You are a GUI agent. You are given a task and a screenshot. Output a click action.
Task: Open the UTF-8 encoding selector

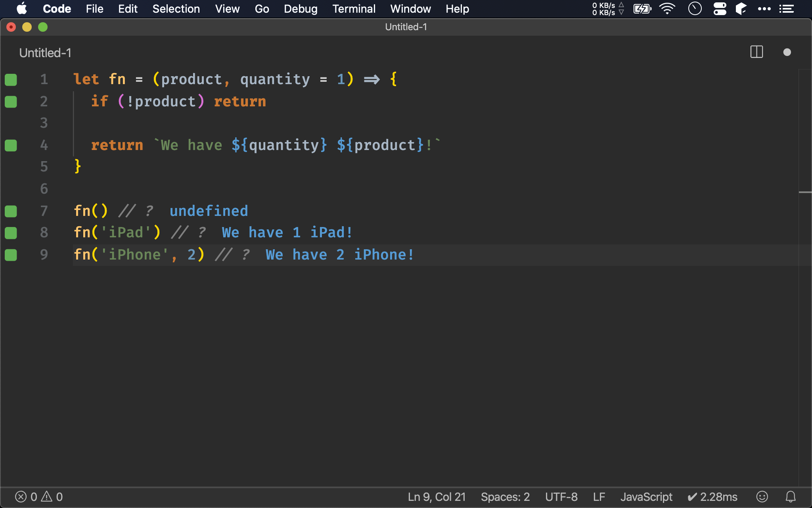561,497
